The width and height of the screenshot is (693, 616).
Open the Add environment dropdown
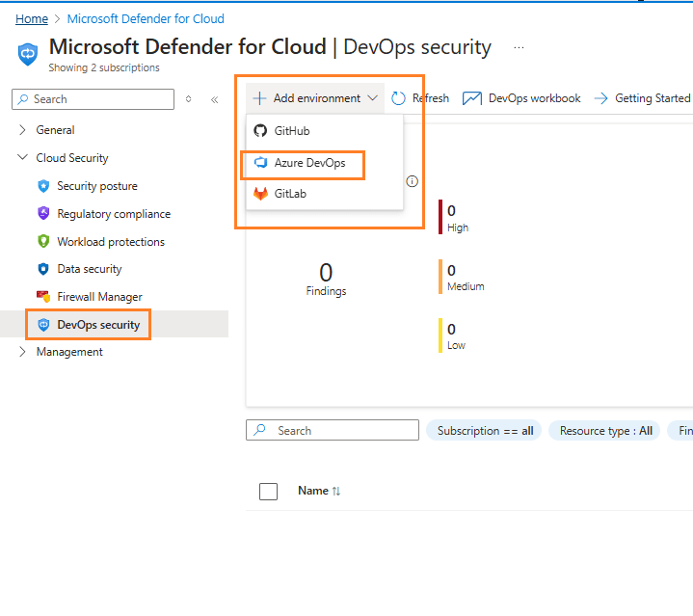click(x=315, y=98)
